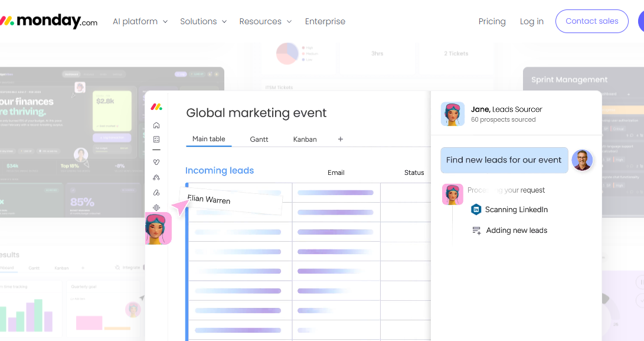Switch to the Kanban tab
The image size is (644, 341).
coord(305,139)
